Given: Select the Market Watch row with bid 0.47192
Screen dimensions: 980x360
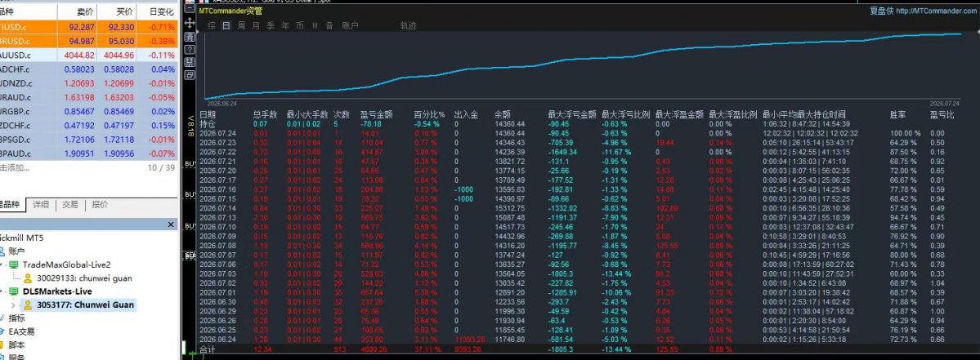Looking at the screenshot, I should 89,126.
